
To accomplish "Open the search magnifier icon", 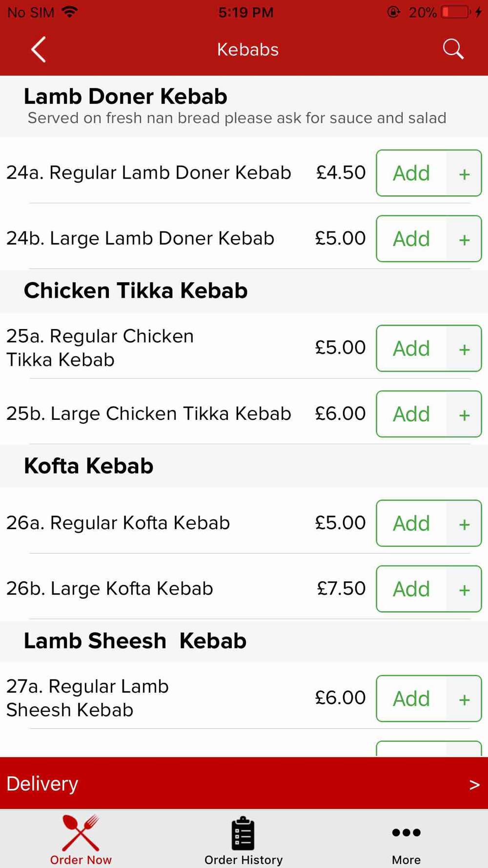I will point(453,49).
